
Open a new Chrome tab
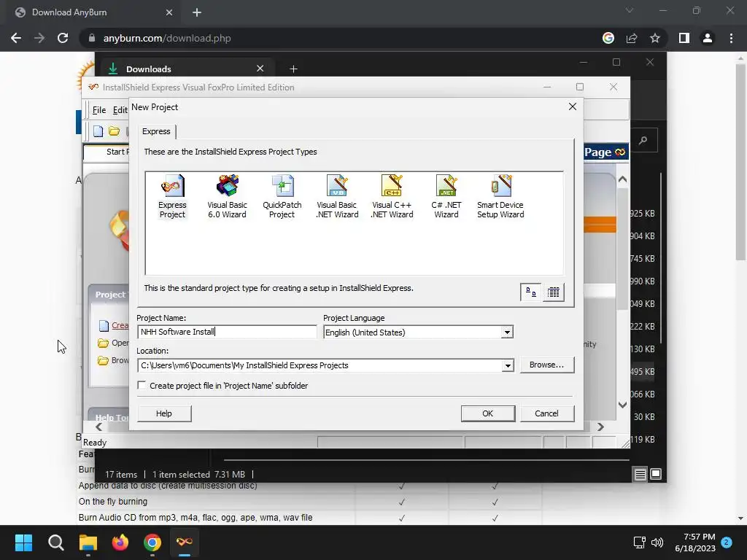(x=197, y=12)
